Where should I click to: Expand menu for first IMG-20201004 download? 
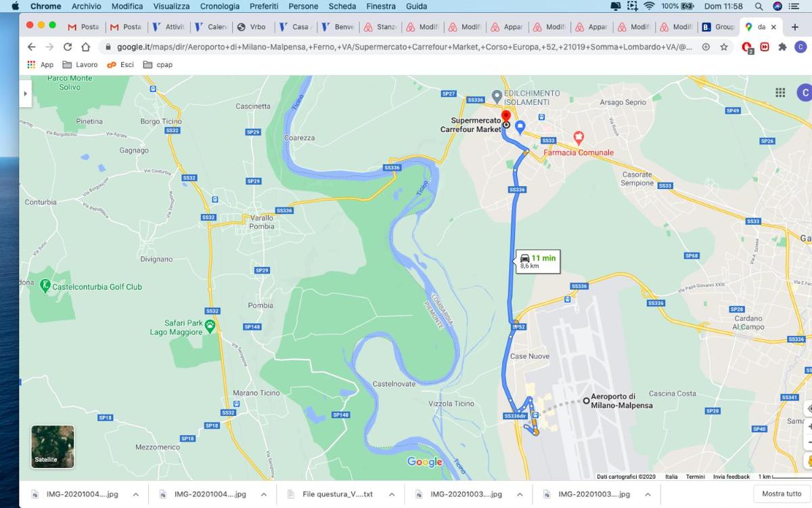point(135,494)
